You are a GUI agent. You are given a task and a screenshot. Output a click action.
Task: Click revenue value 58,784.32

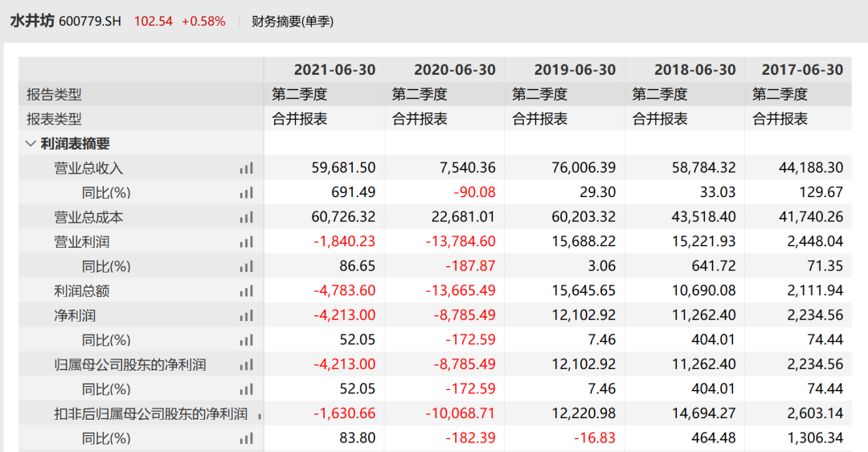pyautogui.click(x=703, y=168)
